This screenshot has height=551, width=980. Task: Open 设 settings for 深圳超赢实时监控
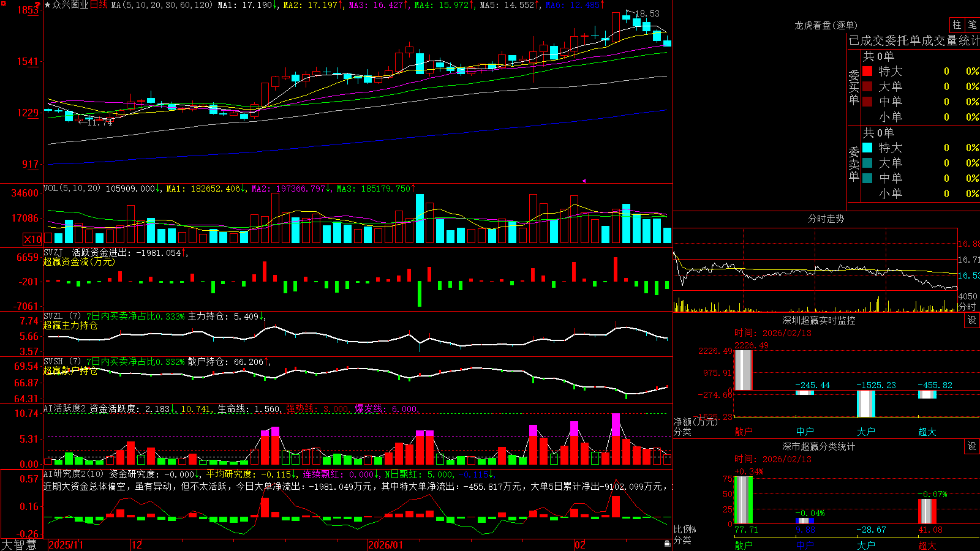pos(972,320)
